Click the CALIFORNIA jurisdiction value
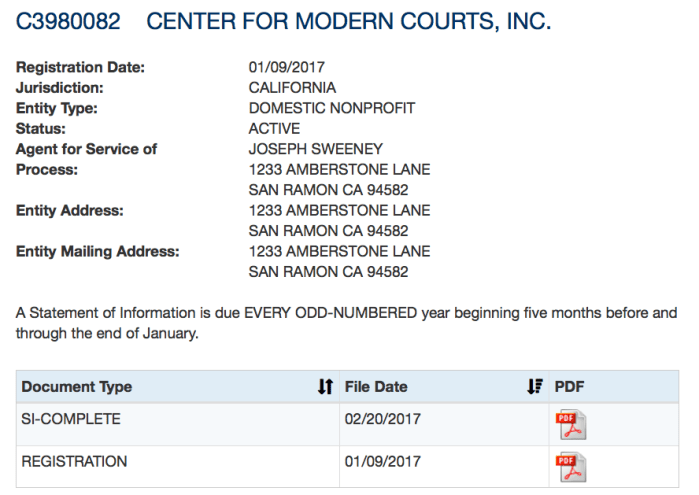This screenshot has height=495, width=699. point(292,88)
